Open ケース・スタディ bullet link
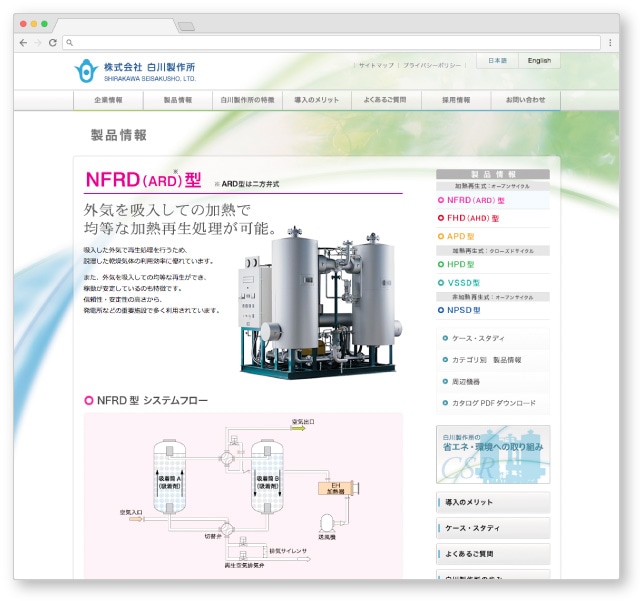Image resolution: width=640 pixels, height=601 pixels. [x=493, y=338]
